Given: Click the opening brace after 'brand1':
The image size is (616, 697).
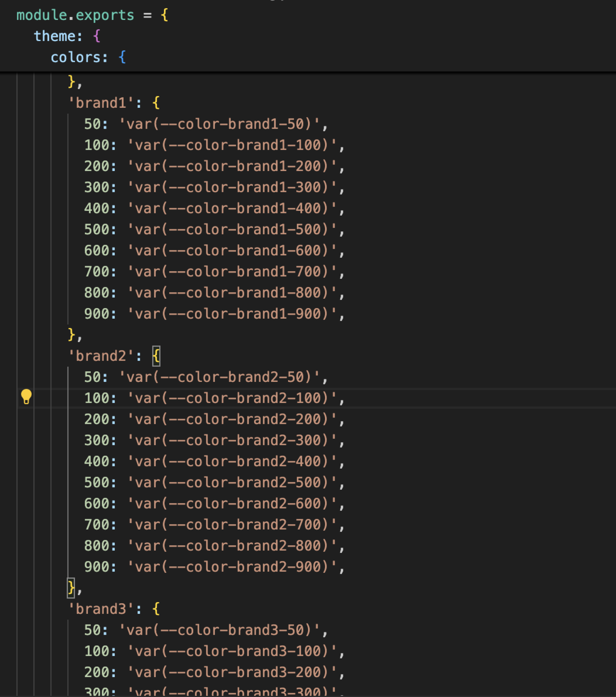Looking at the screenshot, I should click(x=156, y=103).
